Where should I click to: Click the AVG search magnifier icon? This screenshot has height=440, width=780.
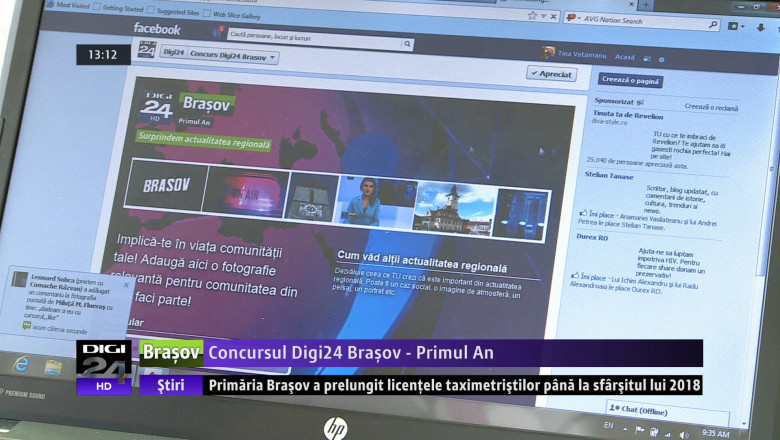(712, 24)
